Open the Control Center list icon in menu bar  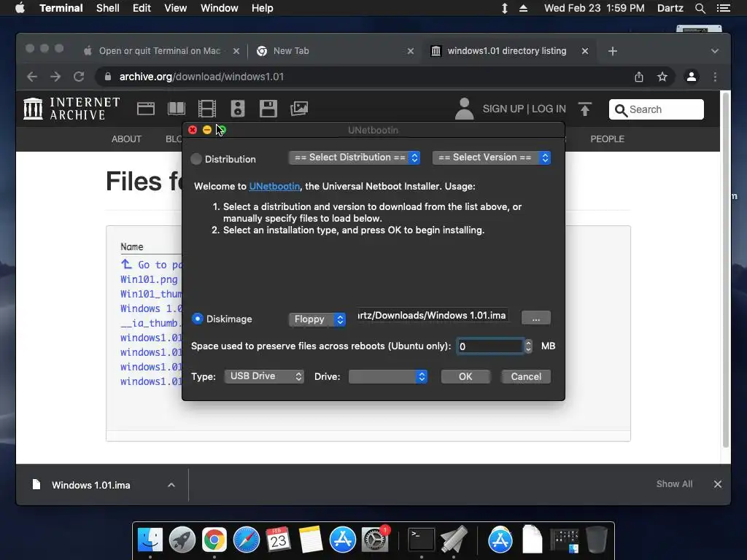[723, 8]
